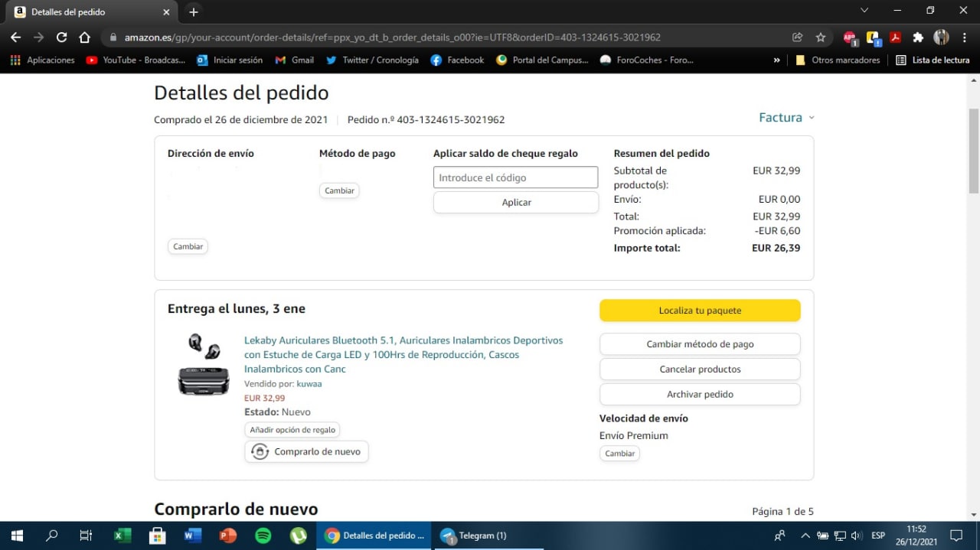Reload the page with the refresh icon
The height and width of the screenshot is (550, 980).
pyautogui.click(x=62, y=37)
